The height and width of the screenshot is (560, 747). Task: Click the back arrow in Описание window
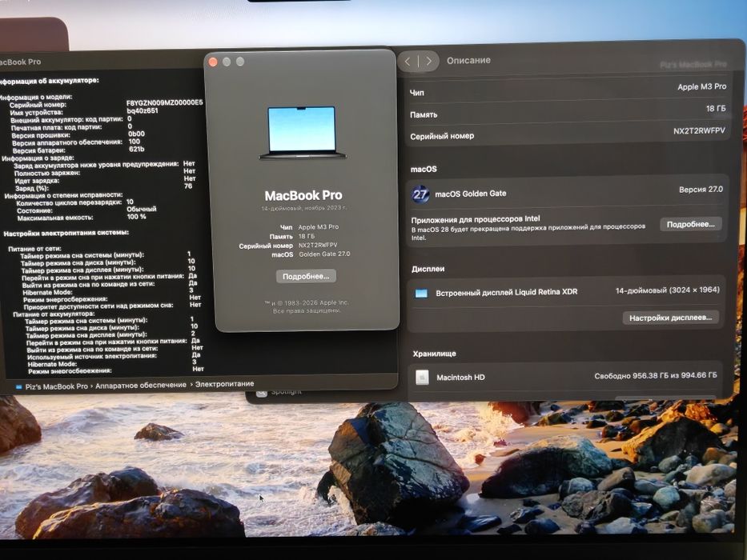coord(408,61)
